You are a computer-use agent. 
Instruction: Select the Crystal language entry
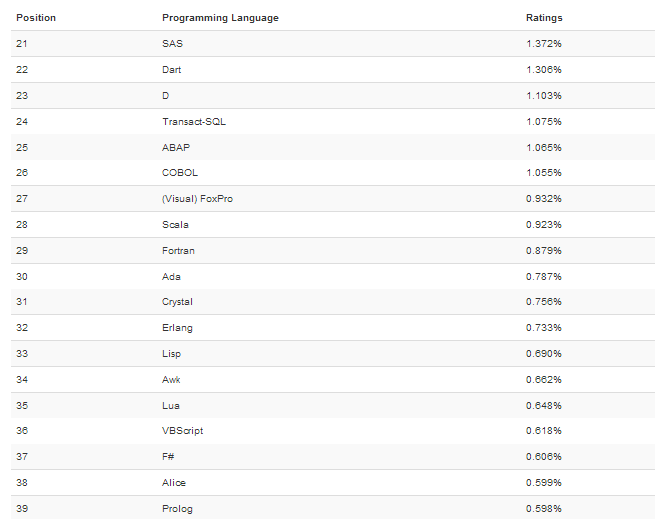[177, 302]
